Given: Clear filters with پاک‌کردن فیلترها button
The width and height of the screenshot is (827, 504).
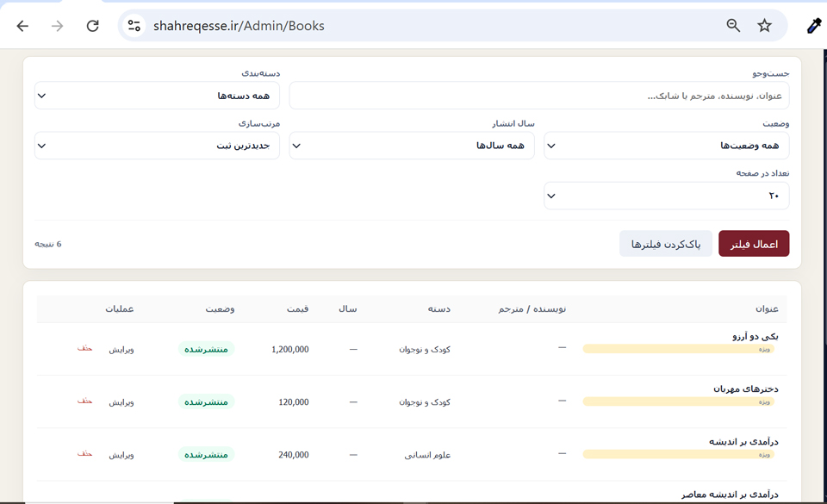Looking at the screenshot, I should point(666,244).
